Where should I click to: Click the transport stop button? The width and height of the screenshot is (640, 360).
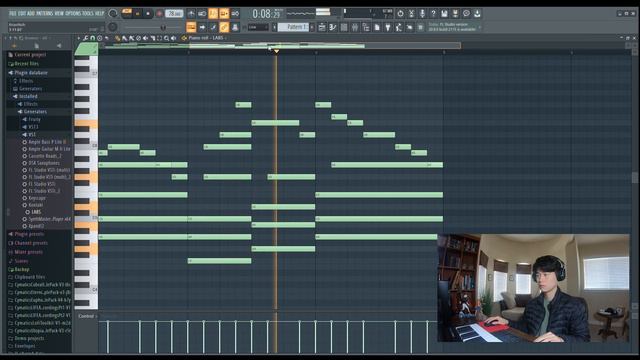(x=148, y=13)
